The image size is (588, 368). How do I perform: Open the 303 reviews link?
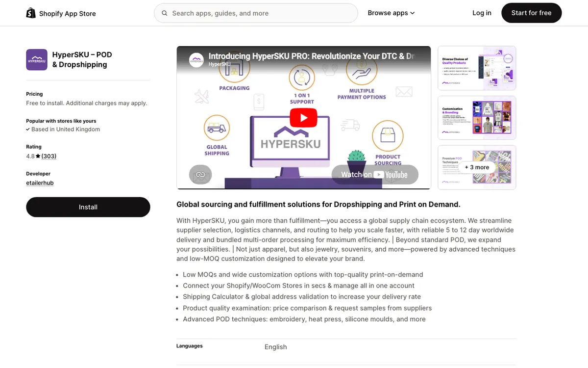point(49,156)
